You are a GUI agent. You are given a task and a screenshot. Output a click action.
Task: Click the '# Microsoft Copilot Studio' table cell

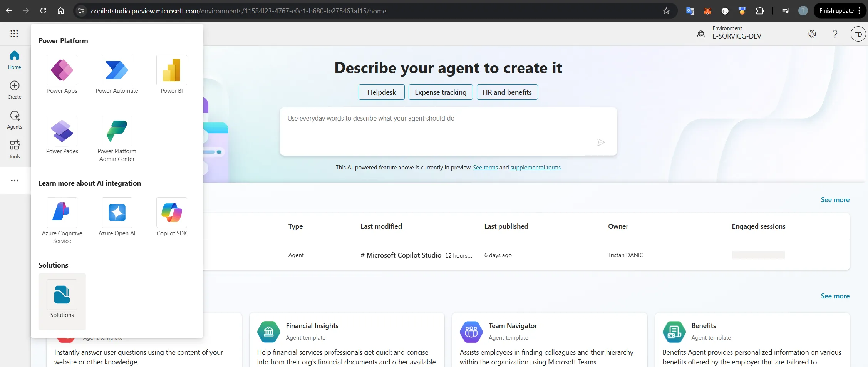click(x=401, y=255)
